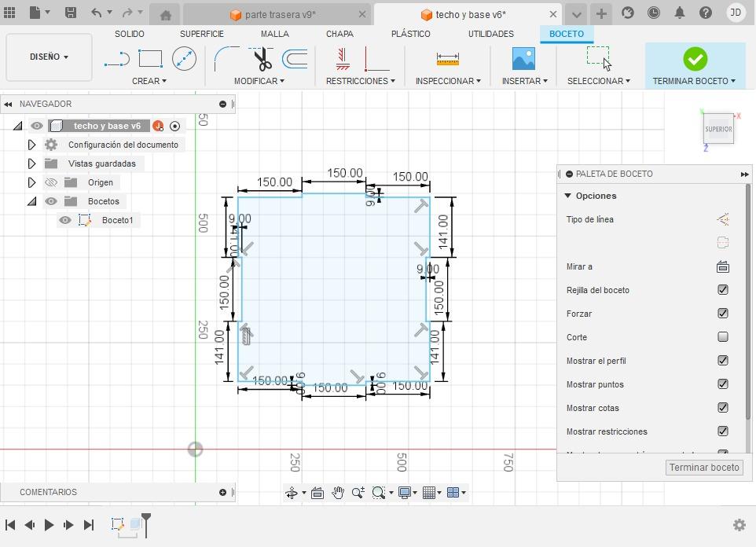Toggle Mostrar puntos checkbox
Screen dimensions: 756x547
click(x=722, y=384)
